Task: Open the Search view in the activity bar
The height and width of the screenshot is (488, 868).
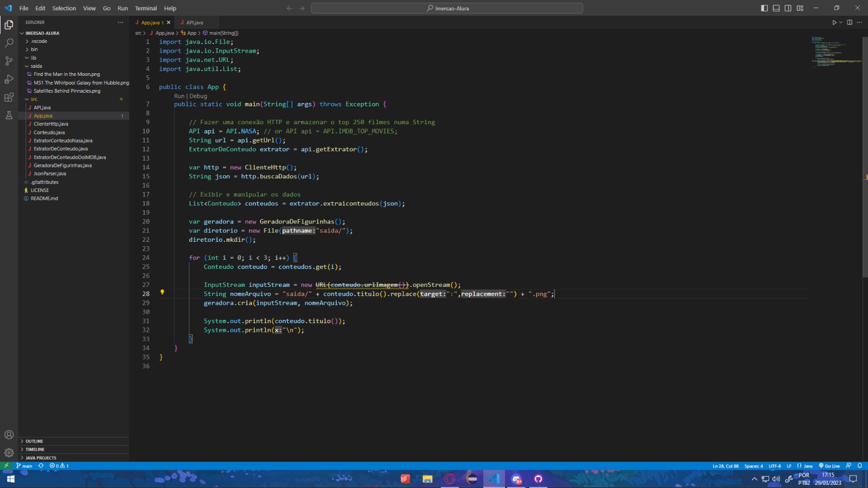Action: tap(9, 42)
